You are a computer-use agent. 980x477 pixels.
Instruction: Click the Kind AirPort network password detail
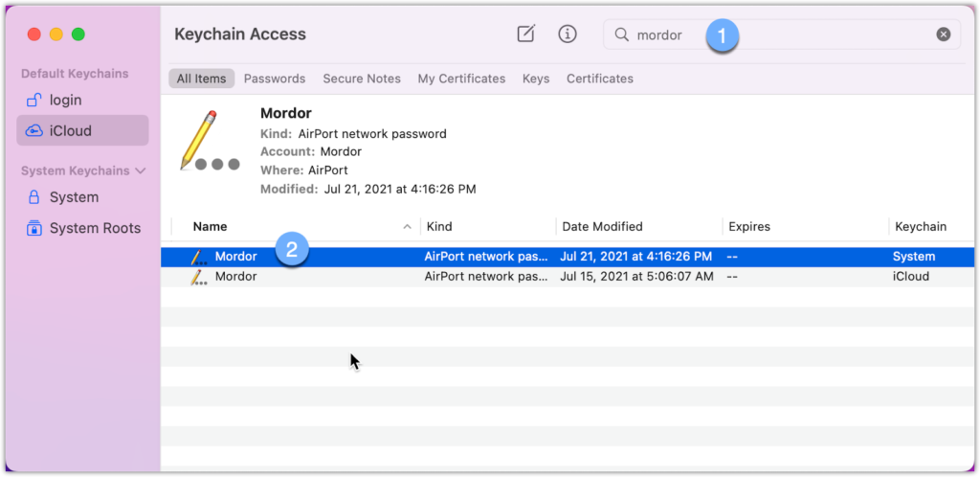[354, 134]
